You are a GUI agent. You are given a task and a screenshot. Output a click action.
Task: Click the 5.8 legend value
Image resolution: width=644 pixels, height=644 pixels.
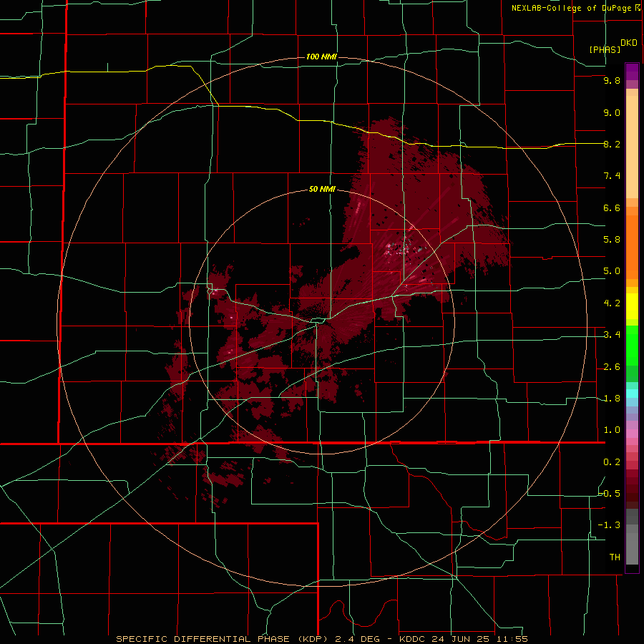point(612,240)
